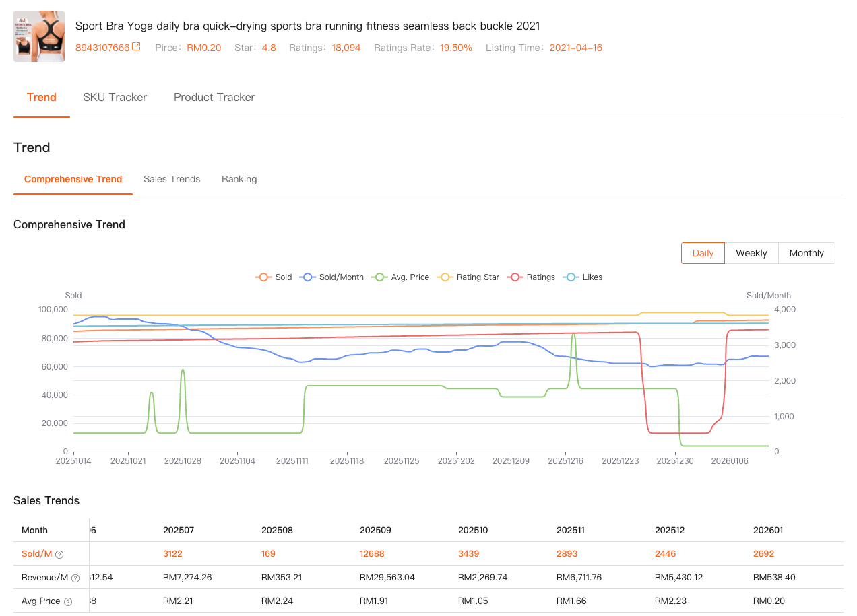Click the help icon next to Avg Price

click(68, 602)
